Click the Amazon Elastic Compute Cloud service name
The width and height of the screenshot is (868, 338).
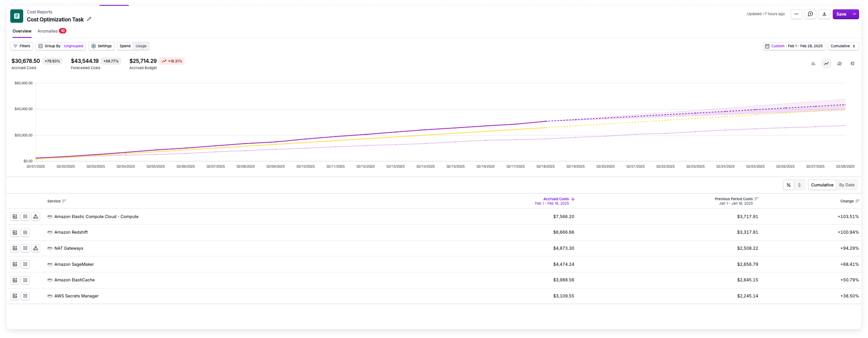pyautogui.click(x=96, y=217)
